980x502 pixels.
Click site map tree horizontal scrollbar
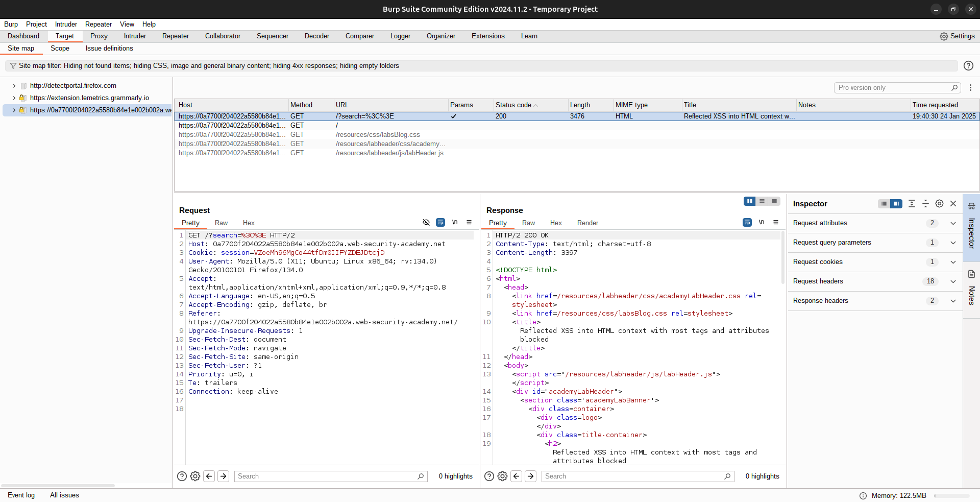(x=58, y=486)
